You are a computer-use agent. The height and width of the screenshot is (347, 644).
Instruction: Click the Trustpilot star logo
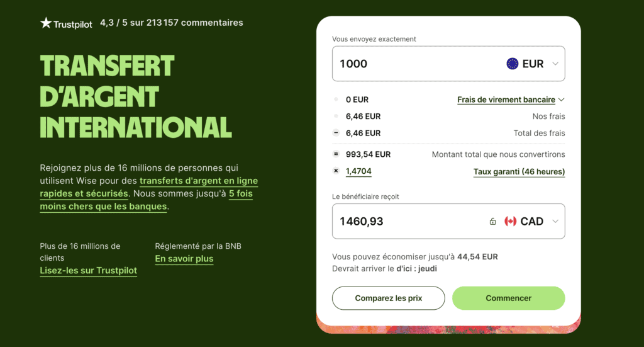[46, 23]
